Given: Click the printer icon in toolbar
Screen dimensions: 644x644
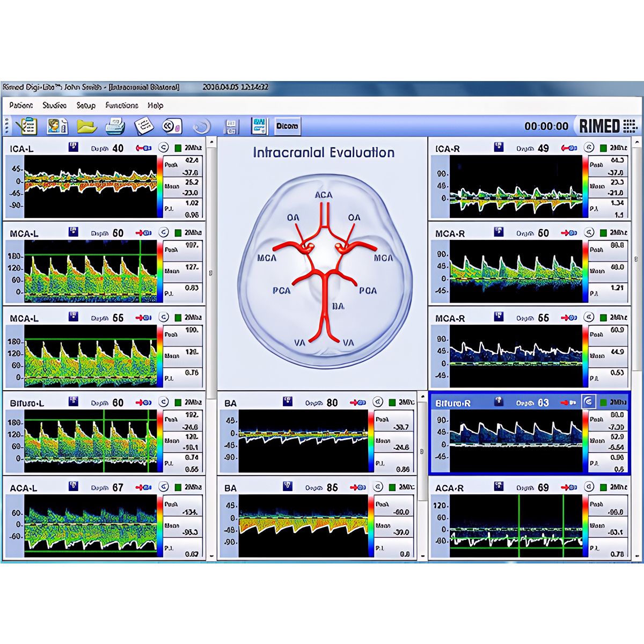Looking at the screenshot, I should 115,127.
